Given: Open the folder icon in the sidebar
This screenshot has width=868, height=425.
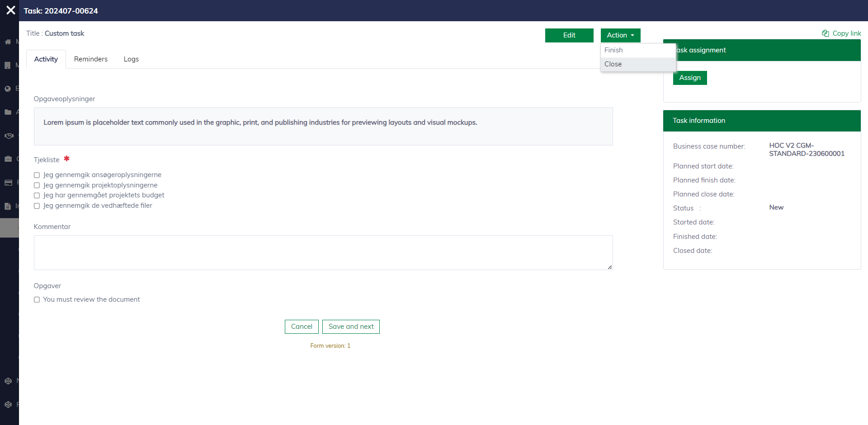Looking at the screenshot, I should tap(8, 112).
